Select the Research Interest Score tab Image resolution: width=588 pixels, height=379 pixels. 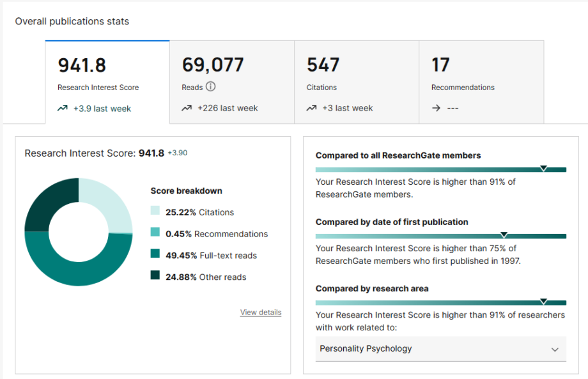click(x=107, y=82)
